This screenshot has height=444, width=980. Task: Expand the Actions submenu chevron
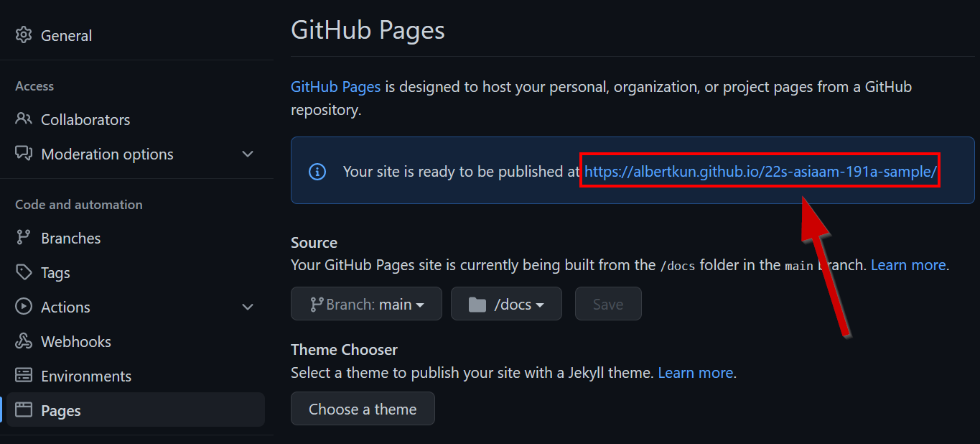[x=248, y=307]
